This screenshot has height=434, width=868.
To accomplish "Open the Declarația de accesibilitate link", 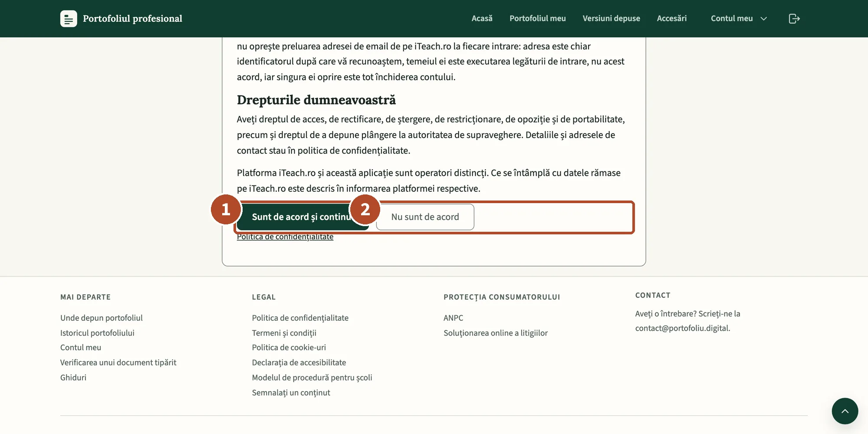I will point(299,362).
